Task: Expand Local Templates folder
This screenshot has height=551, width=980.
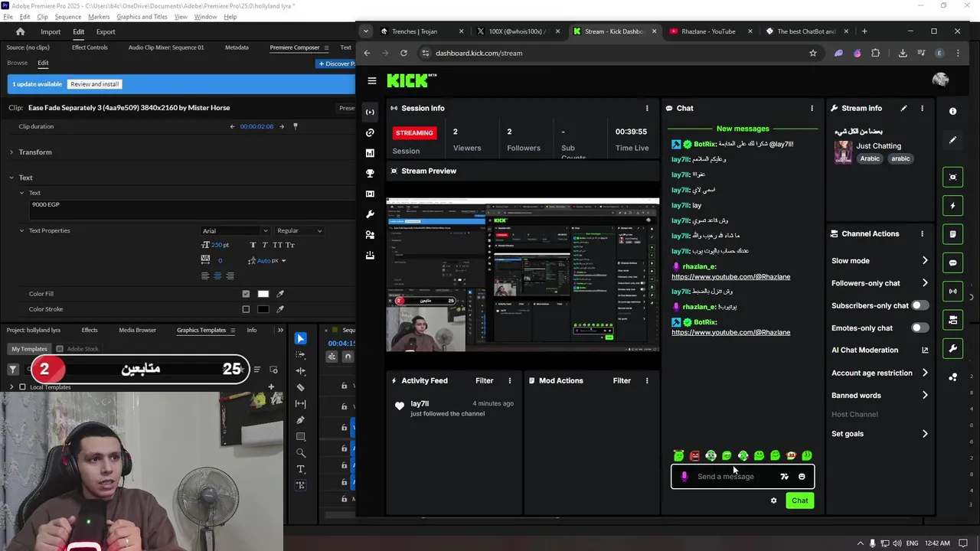Action: pos(11,387)
